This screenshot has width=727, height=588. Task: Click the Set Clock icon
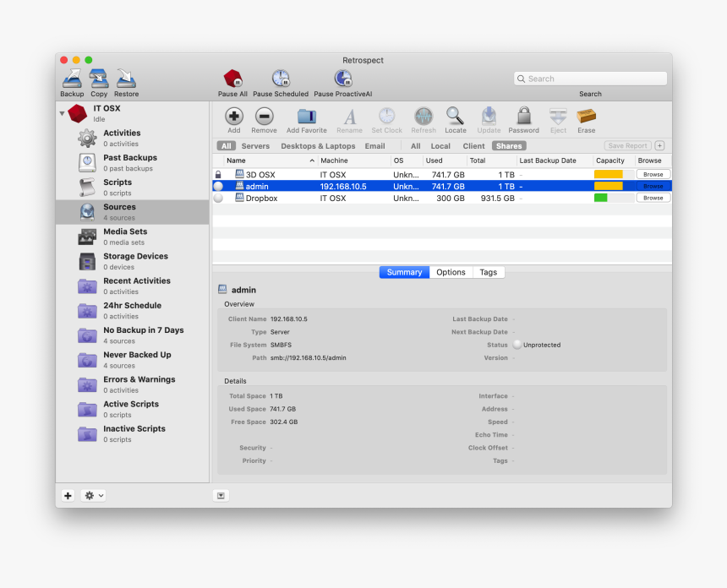pos(386,117)
